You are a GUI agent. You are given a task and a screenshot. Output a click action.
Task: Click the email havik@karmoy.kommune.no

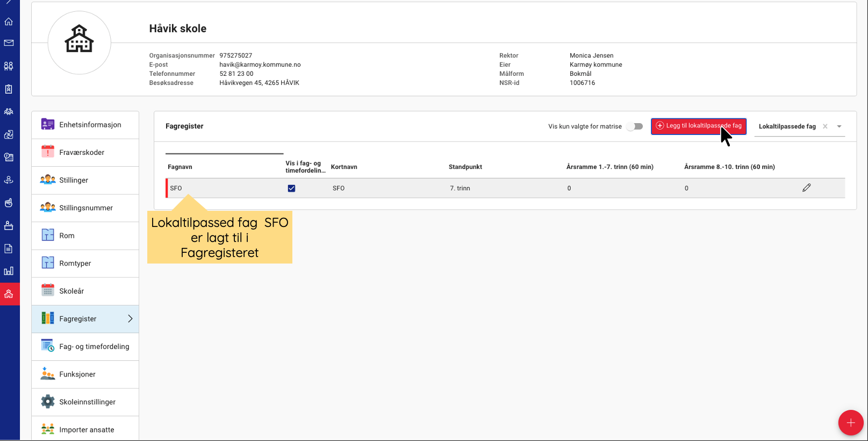[260, 65]
